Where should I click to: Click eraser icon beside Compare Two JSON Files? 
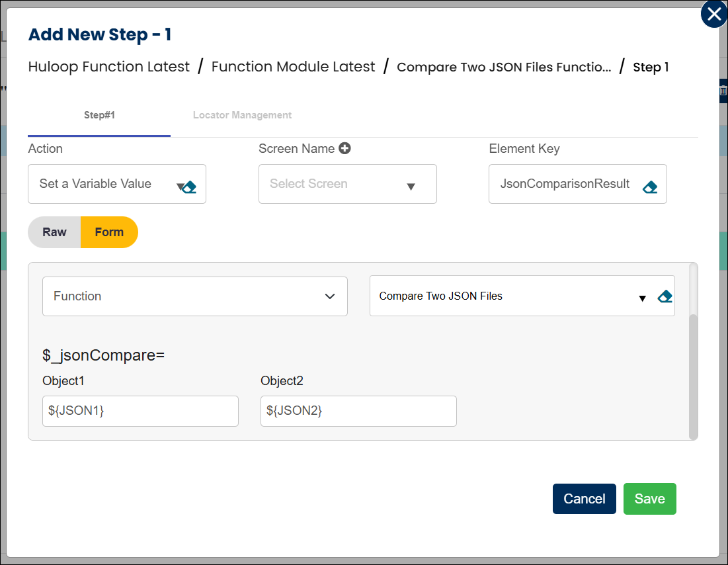[665, 296]
